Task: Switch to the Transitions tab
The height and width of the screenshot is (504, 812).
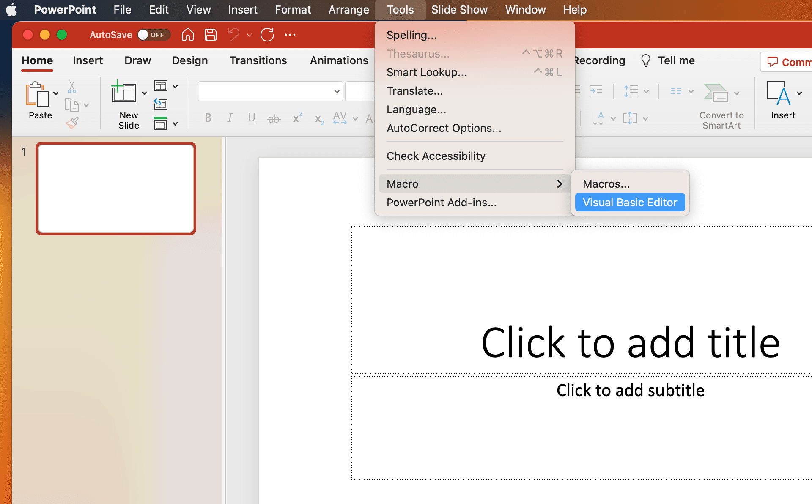Action: [x=258, y=60]
